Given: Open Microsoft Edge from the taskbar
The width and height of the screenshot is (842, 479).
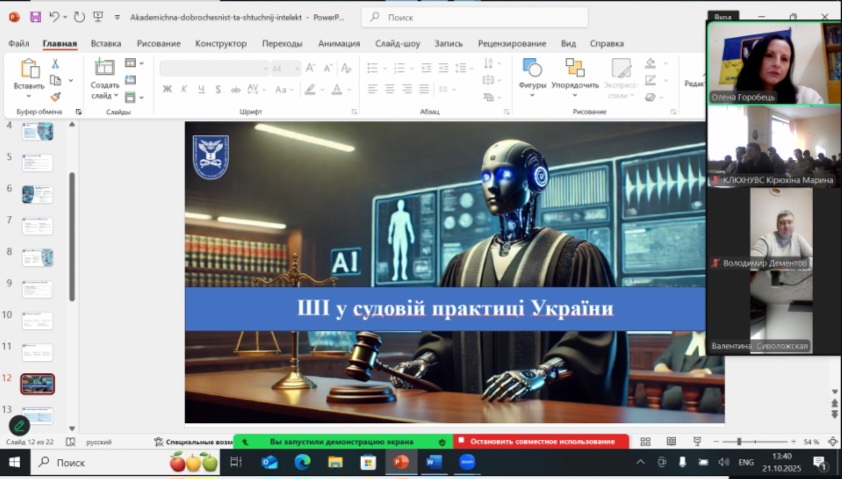Looking at the screenshot, I should [302, 463].
